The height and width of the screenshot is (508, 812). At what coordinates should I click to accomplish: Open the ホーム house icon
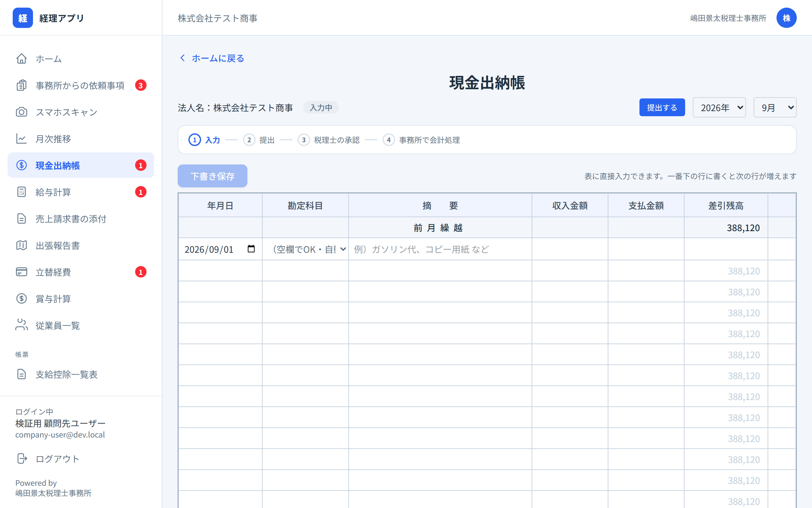click(x=22, y=58)
